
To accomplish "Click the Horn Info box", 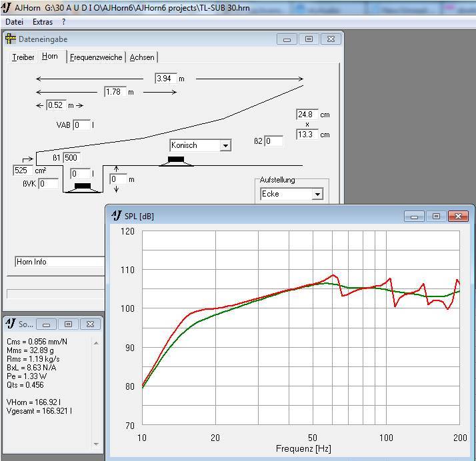I will 59,262.
